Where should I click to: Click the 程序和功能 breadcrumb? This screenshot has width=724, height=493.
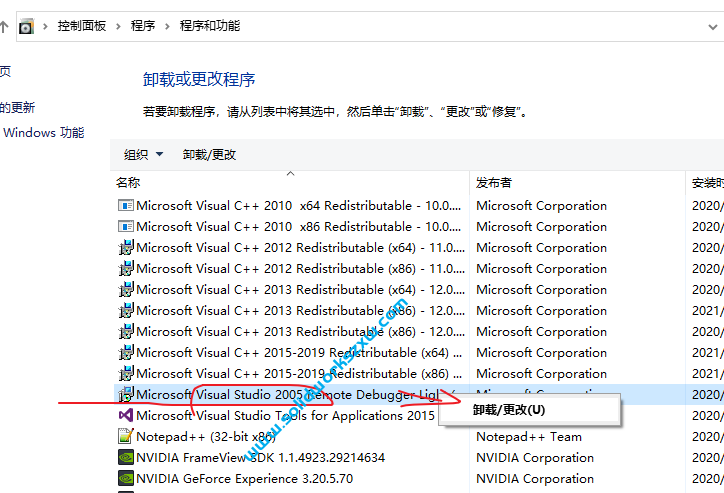210,26
